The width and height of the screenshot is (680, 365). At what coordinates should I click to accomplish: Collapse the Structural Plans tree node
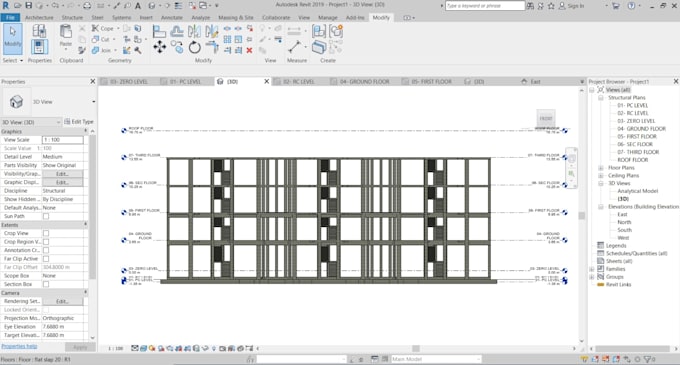tap(601, 98)
